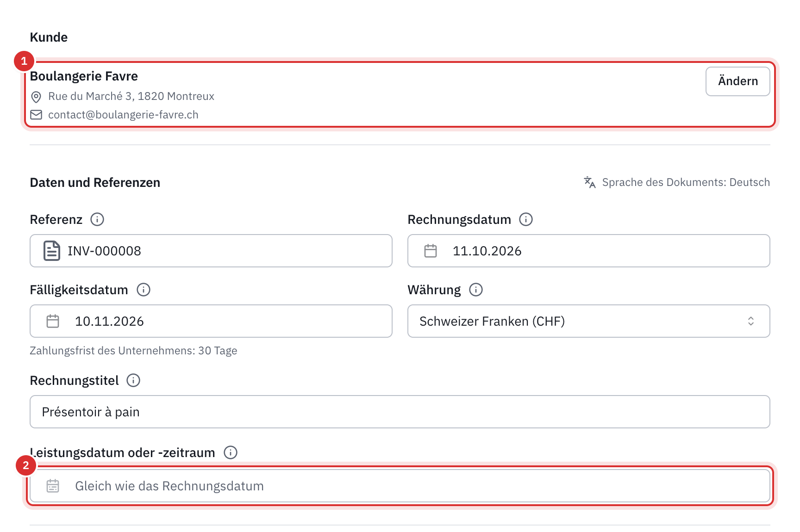Click the calendar icon in the Fälligkeitsdatum field
This screenshot has width=800, height=532.
53,321
